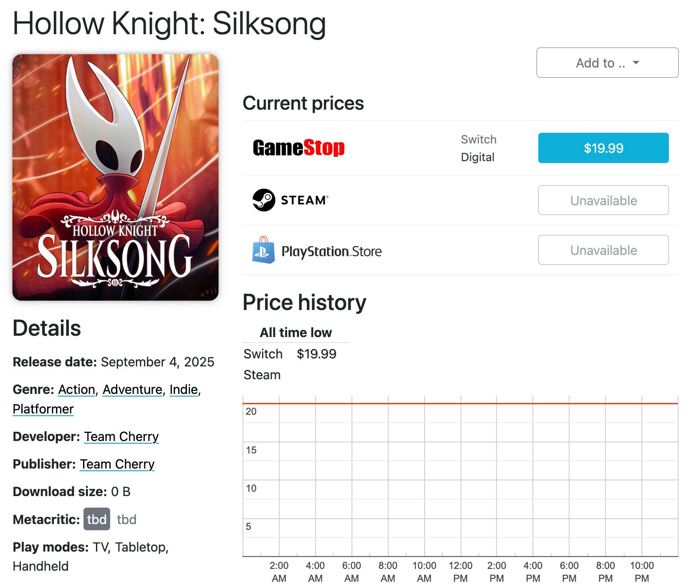Click the 12:00 PM chart time label
The image size is (700, 588).
pos(460,572)
